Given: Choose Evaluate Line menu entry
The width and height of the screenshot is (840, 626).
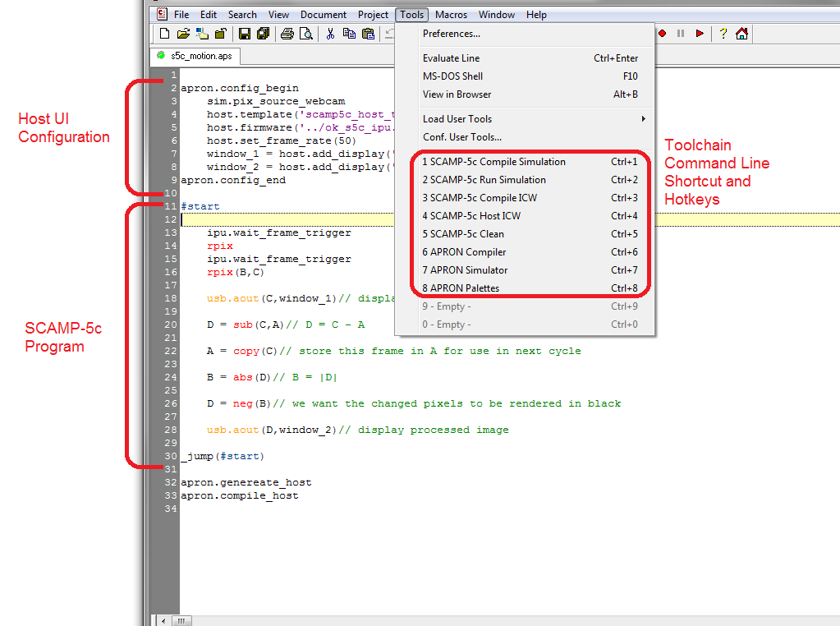Looking at the screenshot, I should point(525,58).
